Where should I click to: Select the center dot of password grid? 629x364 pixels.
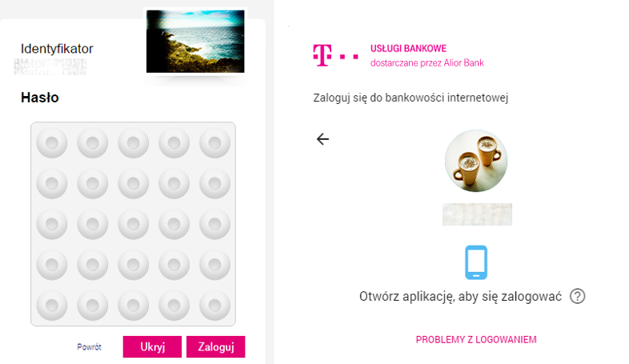click(133, 224)
